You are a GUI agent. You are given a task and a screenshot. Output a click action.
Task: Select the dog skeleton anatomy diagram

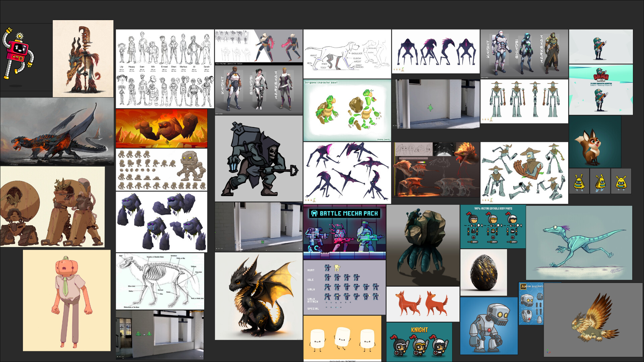tap(160, 282)
